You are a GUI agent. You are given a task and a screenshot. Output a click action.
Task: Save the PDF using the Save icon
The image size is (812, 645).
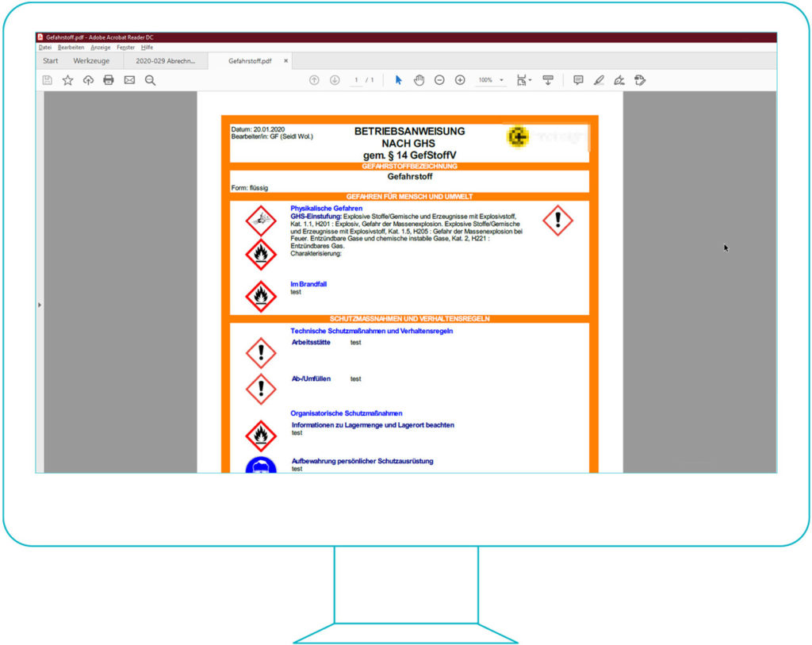(x=47, y=79)
